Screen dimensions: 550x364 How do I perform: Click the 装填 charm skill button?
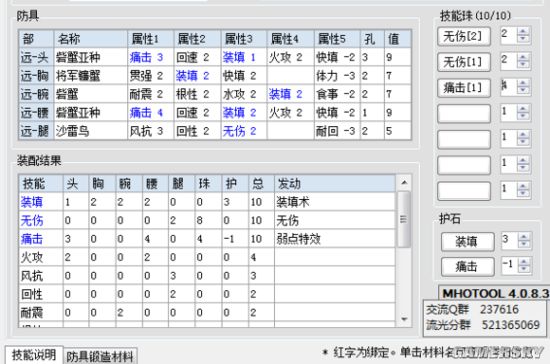coord(468,242)
